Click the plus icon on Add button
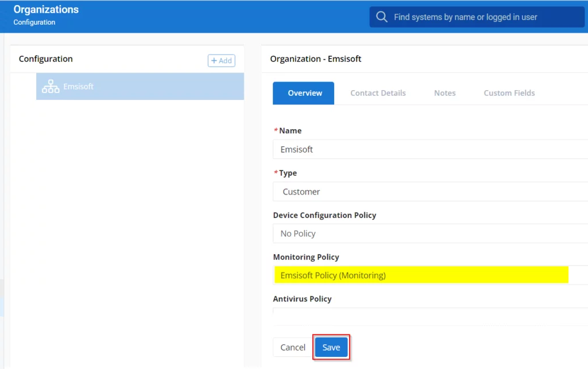This screenshot has height=369, width=588. coord(214,60)
